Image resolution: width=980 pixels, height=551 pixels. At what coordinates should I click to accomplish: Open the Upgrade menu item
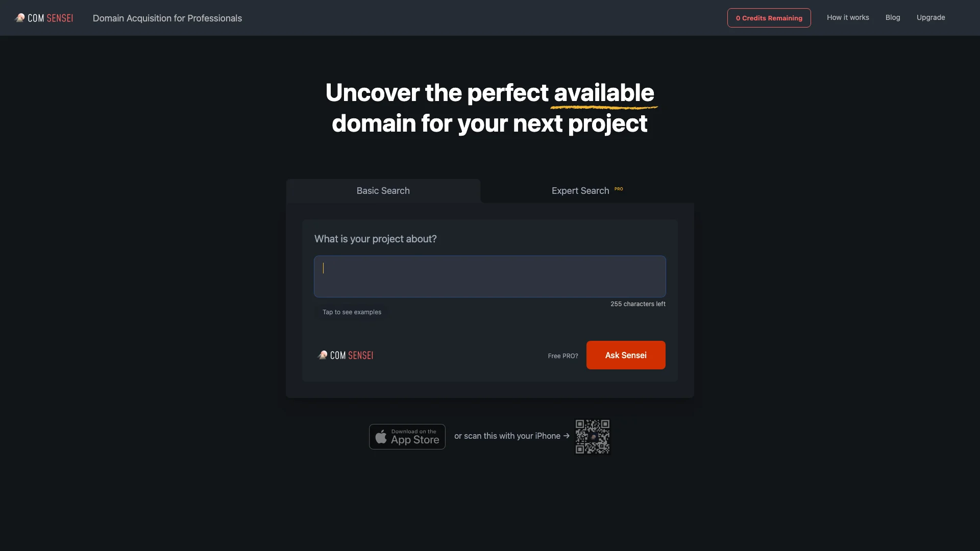(x=931, y=17)
